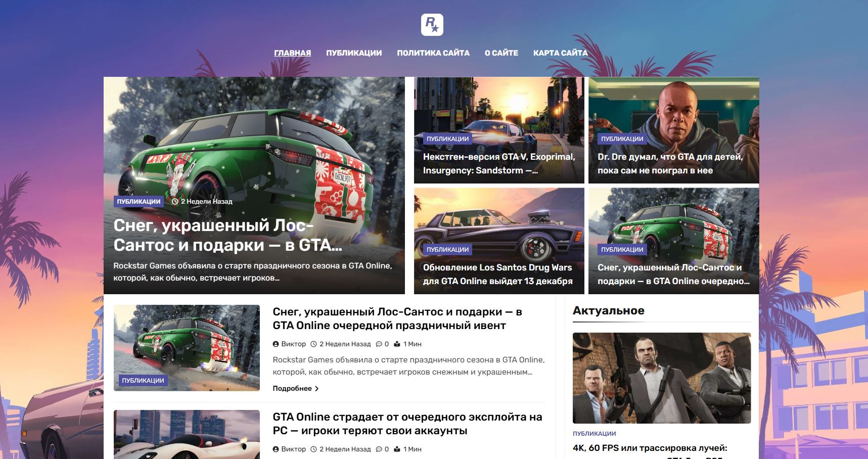
Task: Click Подробнее link under Снег article
Action: (x=292, y=388)
